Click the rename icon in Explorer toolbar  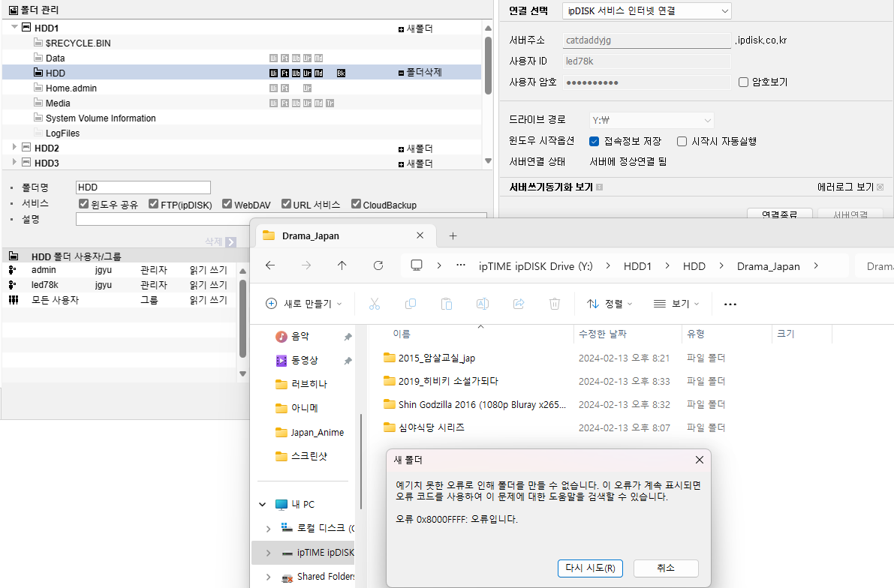pos(483,304)
